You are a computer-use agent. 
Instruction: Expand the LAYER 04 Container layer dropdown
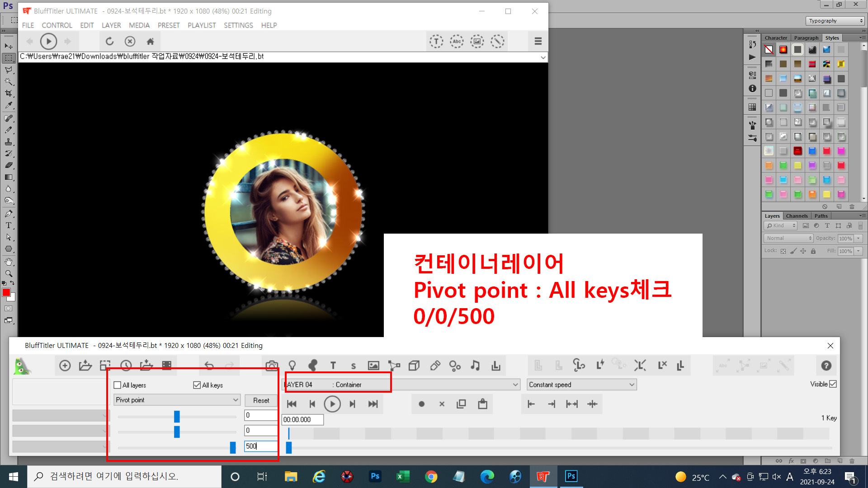[x=515, y=385]
